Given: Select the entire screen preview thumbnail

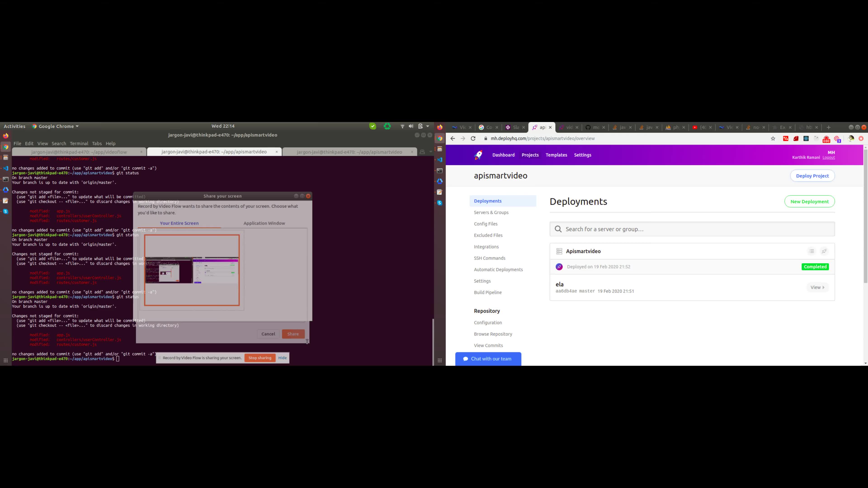Looking at the screenshot, I should tap(192, 270).
